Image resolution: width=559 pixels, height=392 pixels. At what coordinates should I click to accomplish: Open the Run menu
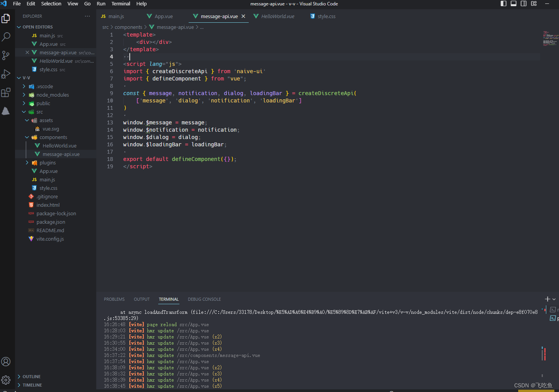(101, 3)
